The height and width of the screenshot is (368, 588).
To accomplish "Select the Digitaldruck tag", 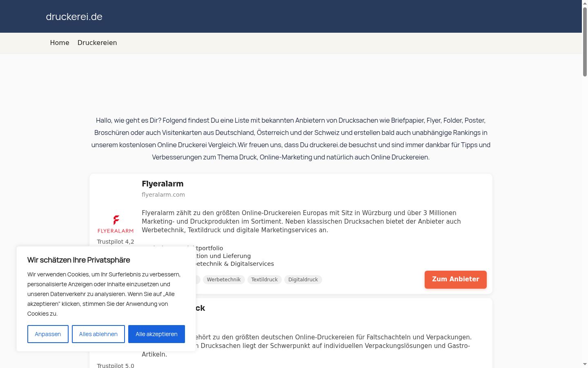I will tap(303, 280).
